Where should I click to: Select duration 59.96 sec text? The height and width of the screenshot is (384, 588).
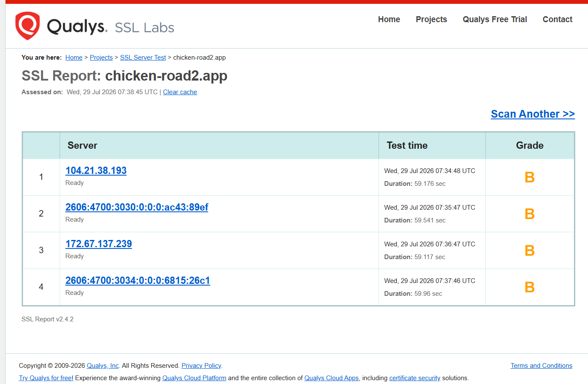click(413, 294)
